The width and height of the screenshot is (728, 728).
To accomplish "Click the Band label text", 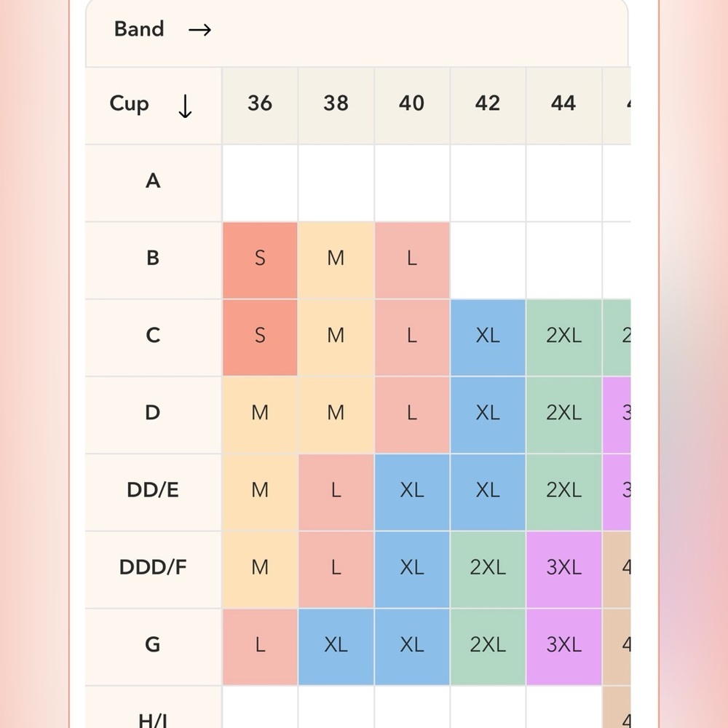I will point(139,29).
